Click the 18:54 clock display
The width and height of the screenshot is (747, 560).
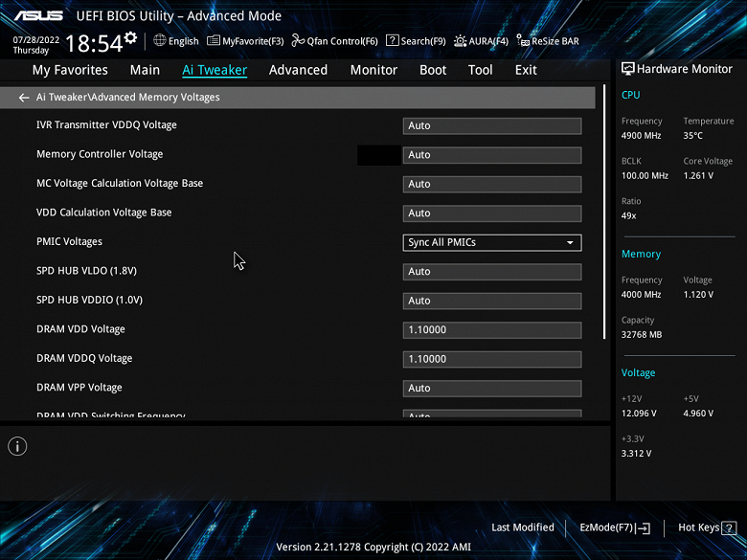point(94,43)
